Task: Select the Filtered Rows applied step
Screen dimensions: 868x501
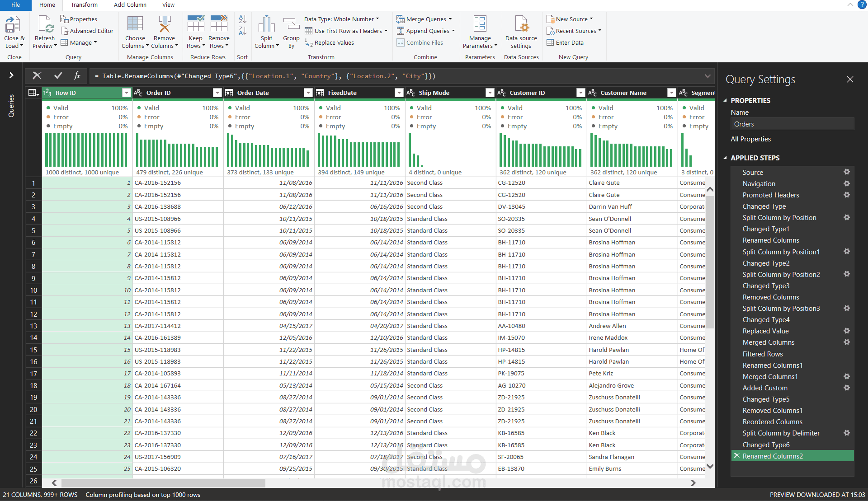Action: [762, 354]
